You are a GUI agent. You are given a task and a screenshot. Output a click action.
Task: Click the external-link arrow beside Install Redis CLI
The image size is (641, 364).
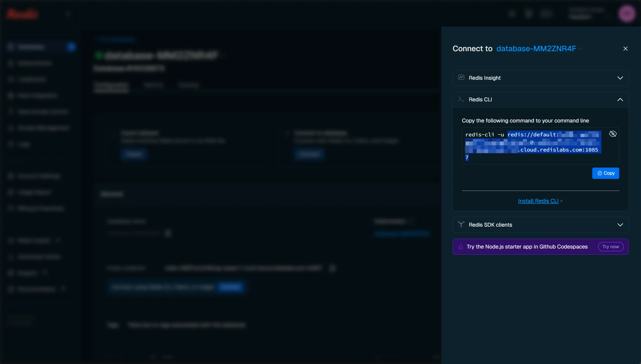(561, 201)
